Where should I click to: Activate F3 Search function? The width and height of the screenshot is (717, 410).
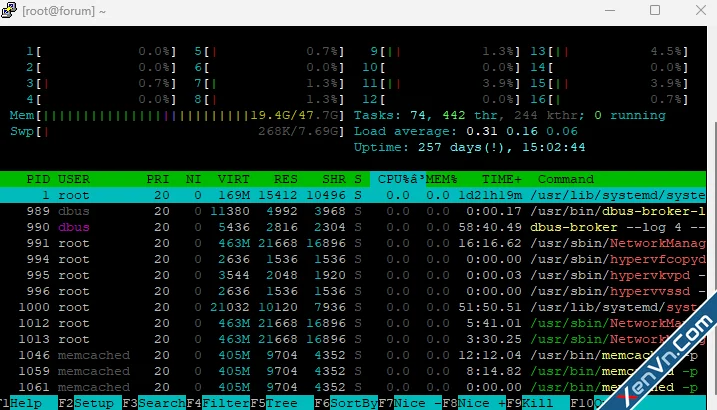(x=153, y=403)
